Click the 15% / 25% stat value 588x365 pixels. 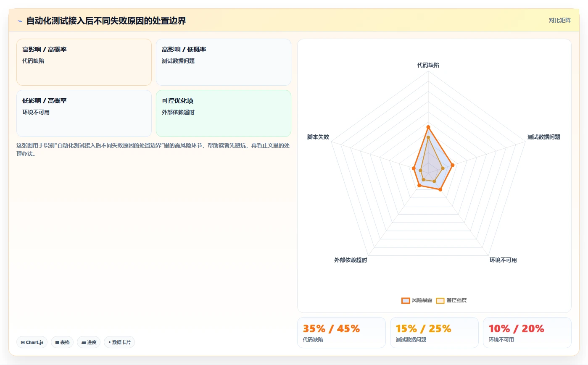(423, 328)
